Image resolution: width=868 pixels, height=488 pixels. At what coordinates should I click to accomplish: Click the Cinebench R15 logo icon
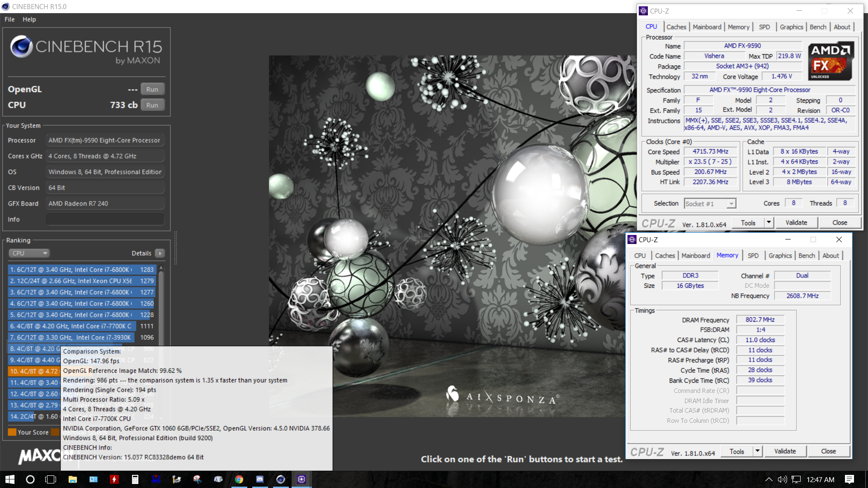(21, 47)
